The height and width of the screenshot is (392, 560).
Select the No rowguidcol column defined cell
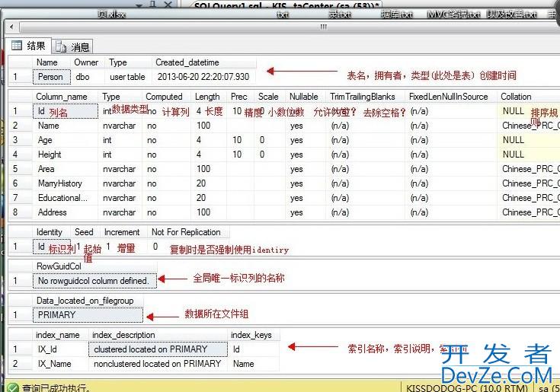point(95,281)
